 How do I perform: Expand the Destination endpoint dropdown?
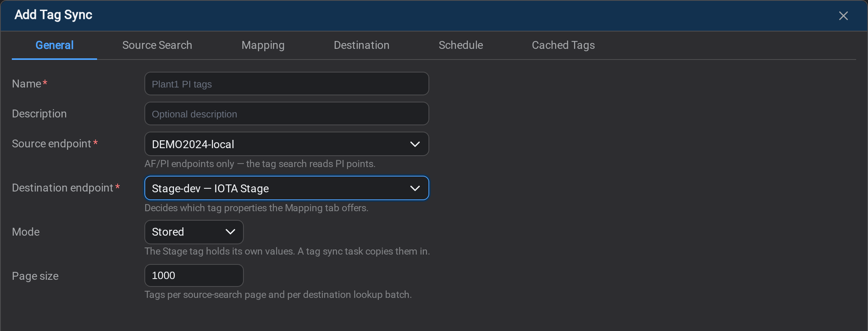(x=286, y=188)
